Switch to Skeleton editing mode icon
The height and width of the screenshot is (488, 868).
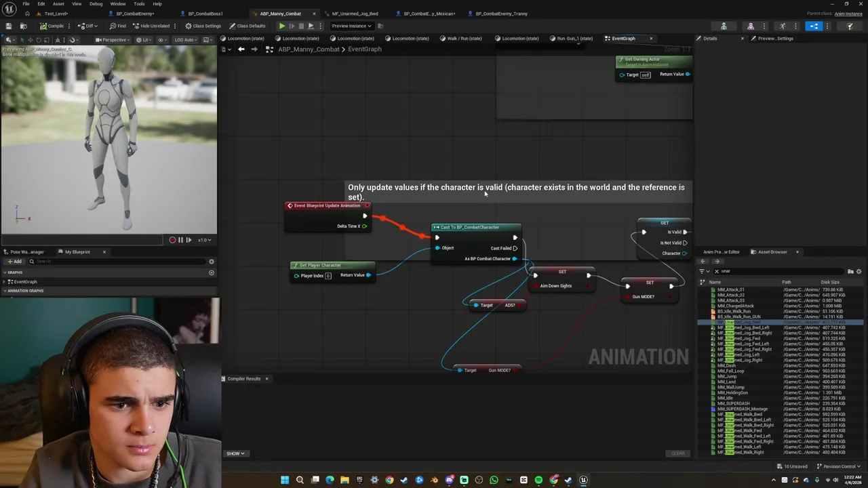click(724, 26)
